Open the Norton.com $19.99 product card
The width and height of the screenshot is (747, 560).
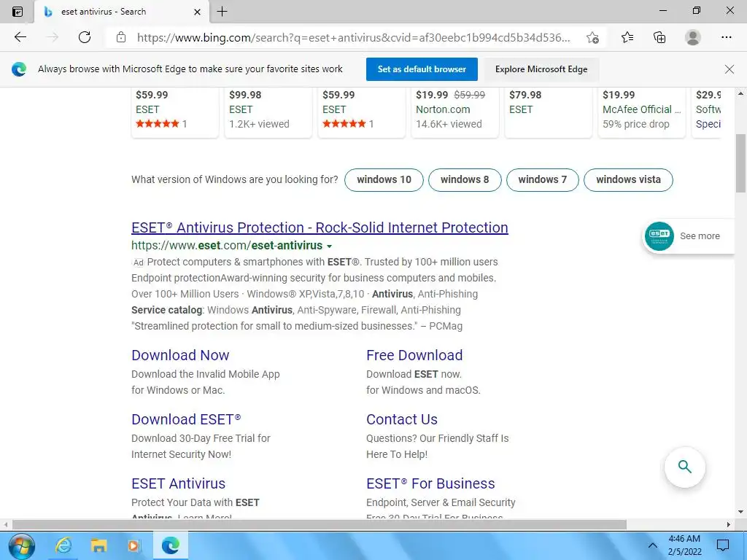(455, 112)
